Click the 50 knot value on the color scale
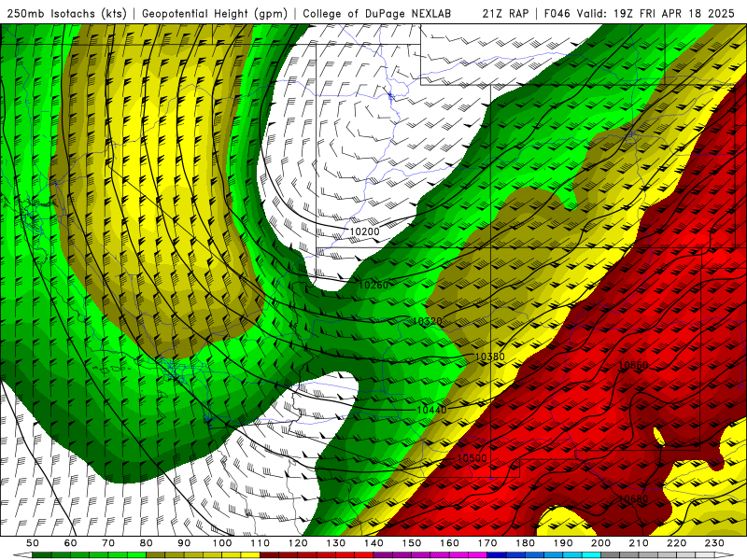This screenshot has width=747, height=560. (33, 543)
